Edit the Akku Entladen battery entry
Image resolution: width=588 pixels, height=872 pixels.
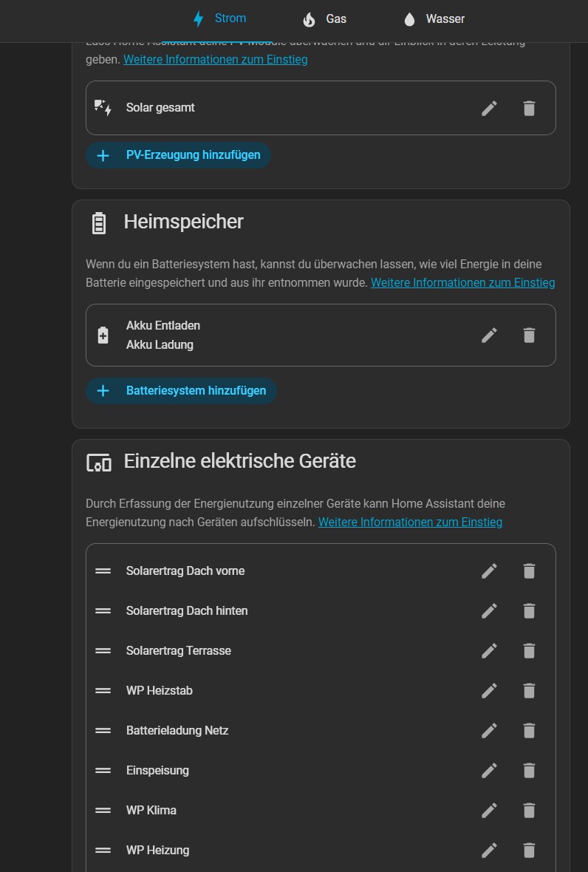pyautogui.click(x=489, y=335)
